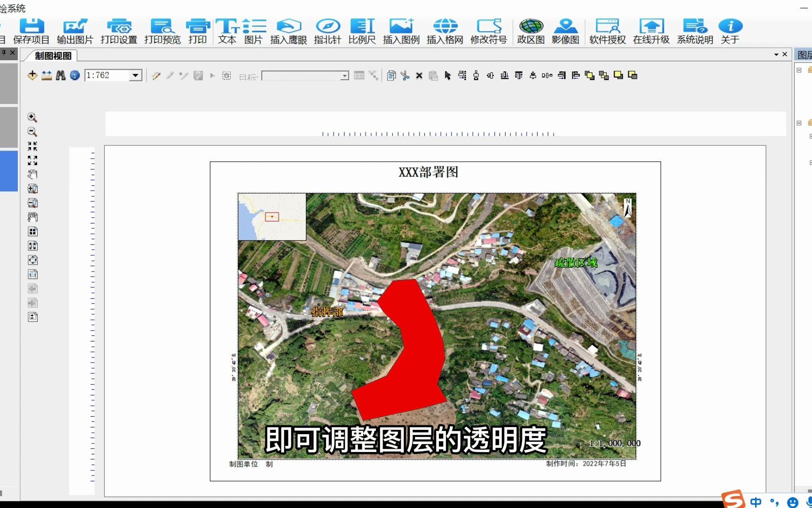The image size is (812, 508).
Task: Click the north arrow on the map
Action: (x=628, y=207)
